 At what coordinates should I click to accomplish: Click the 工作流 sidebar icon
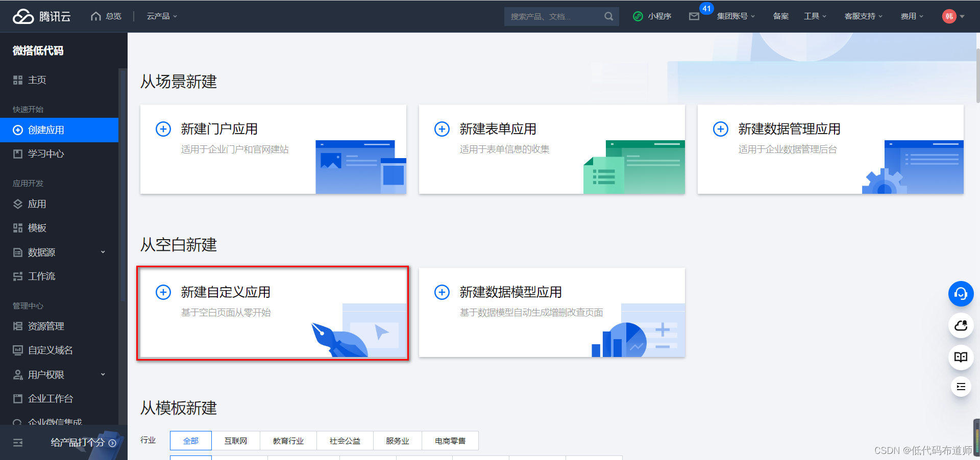point(18,276)
